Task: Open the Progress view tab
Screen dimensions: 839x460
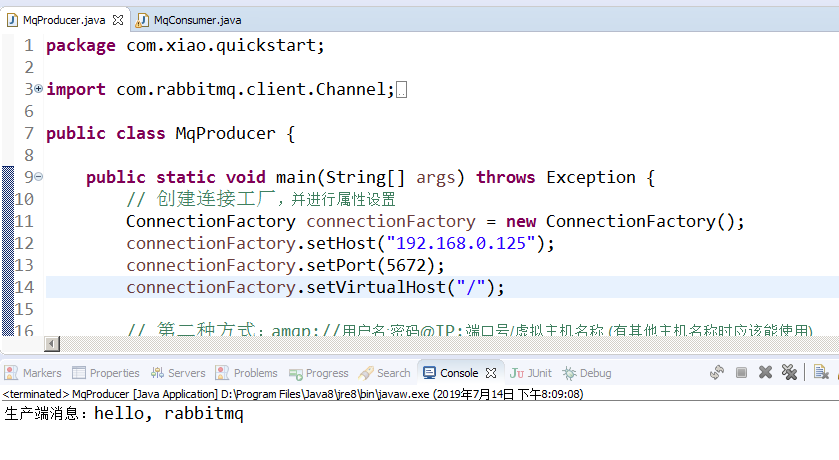Action: pyautogui.click(x=318, y=373)
